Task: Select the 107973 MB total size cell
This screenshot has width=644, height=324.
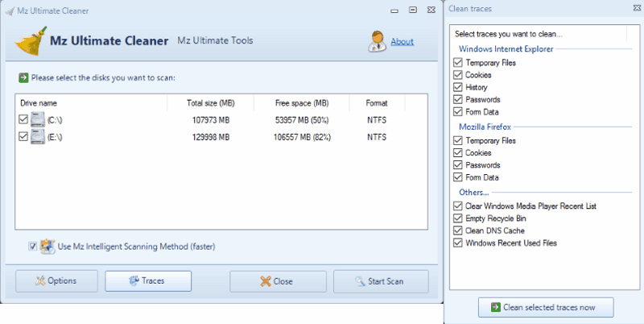Action: (211, 120)
